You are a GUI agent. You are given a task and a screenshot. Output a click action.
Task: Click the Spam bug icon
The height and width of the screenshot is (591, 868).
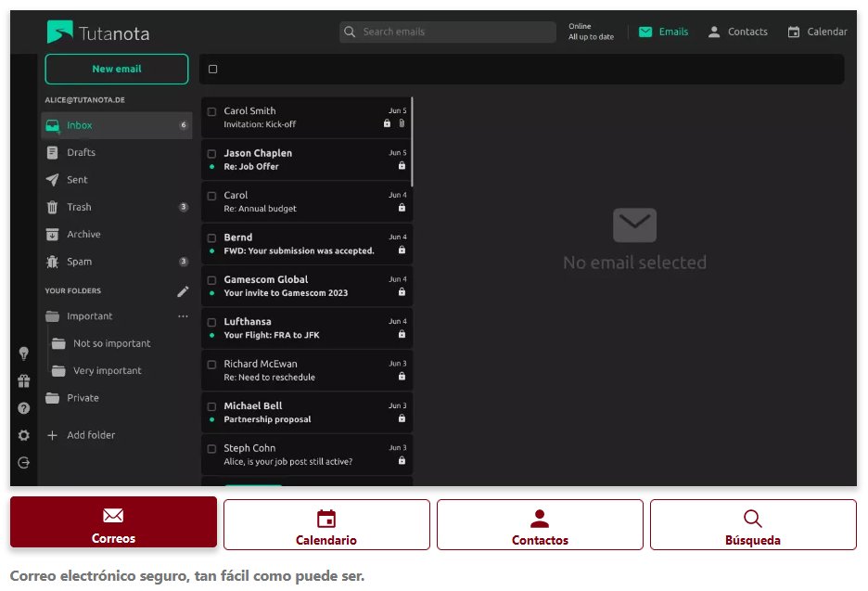pos(52,262)
